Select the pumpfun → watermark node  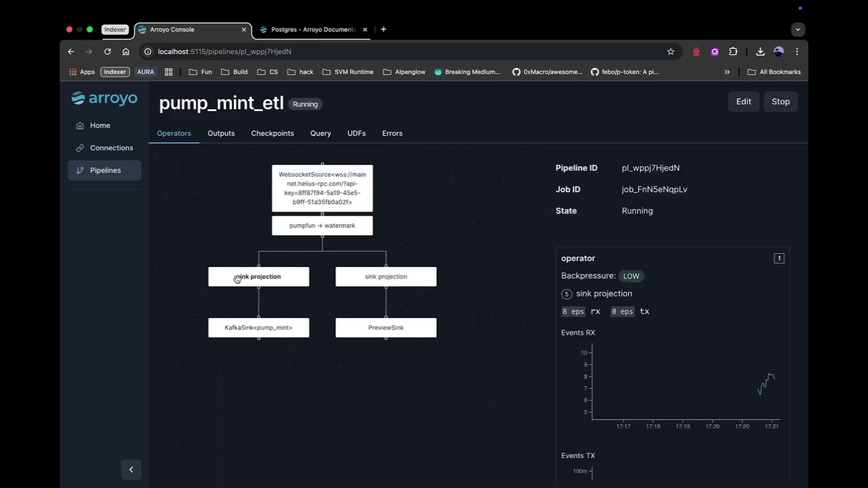point(322,226)
